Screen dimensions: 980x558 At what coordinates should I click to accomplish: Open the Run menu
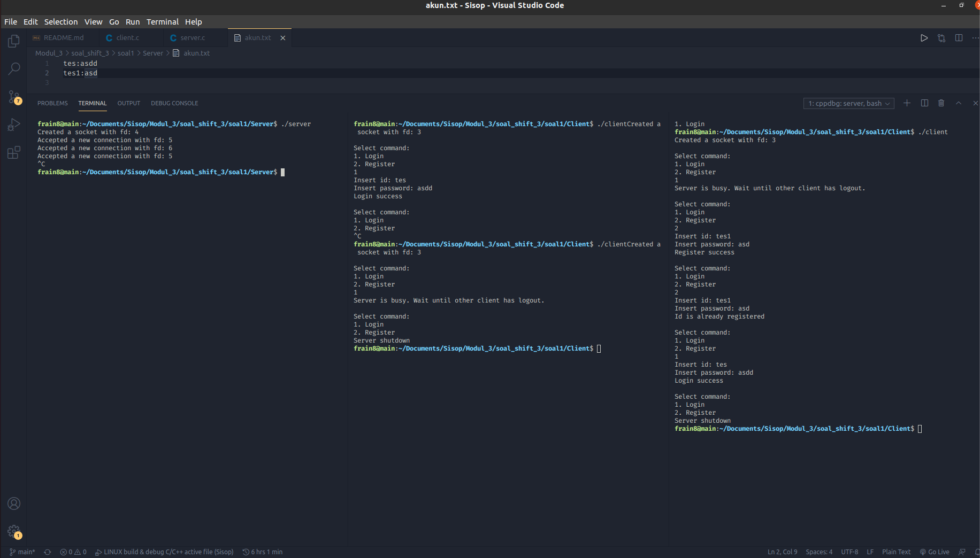(x=133, y=22)
